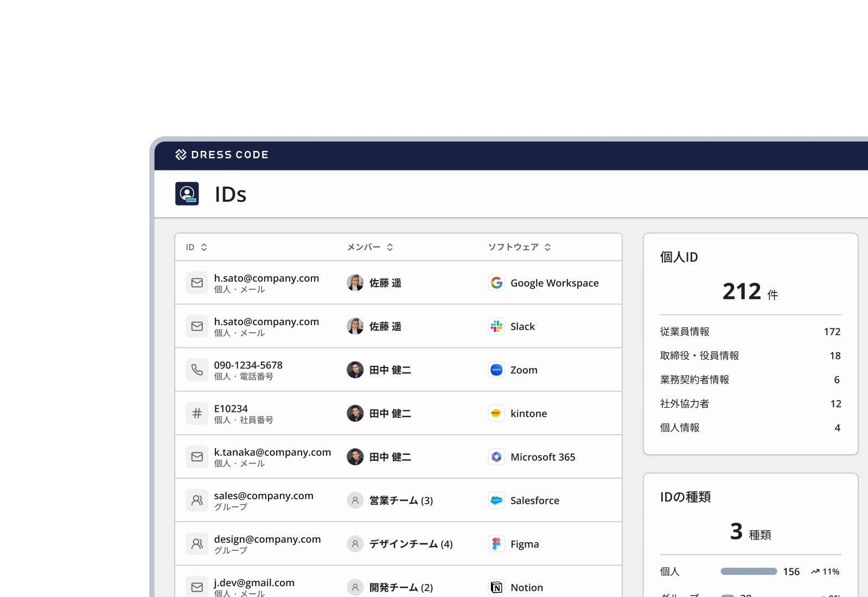The width and height of the screenshot is (868, 597).
Task: Click the Zoom app icon
Action: 496,370
